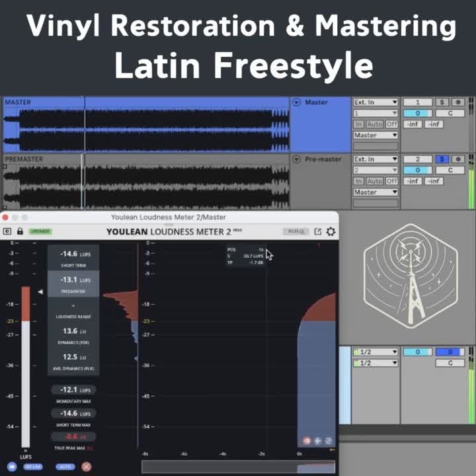Click the middle round icon in graph corner

click(x=317, y=440)
